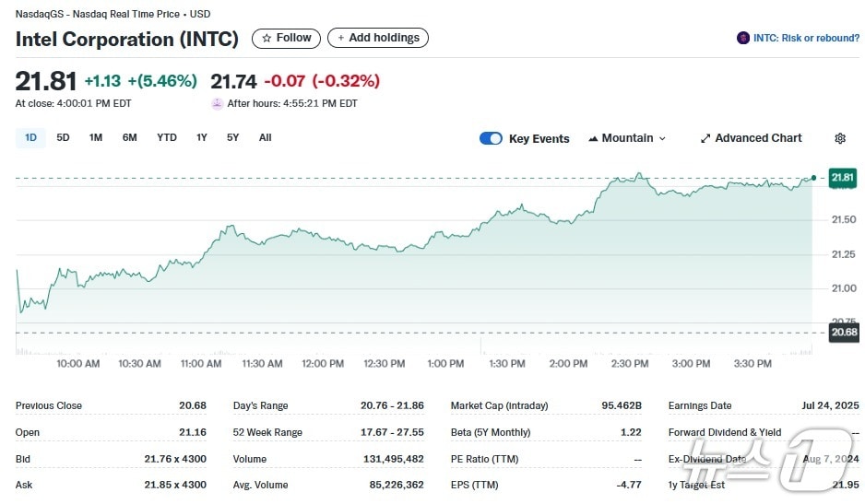Open chart settings gear icon
865x504 pixels.
click(840, 138)
